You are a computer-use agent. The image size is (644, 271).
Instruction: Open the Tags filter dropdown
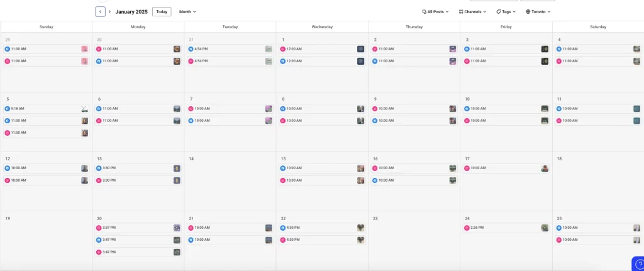[506, 11]
